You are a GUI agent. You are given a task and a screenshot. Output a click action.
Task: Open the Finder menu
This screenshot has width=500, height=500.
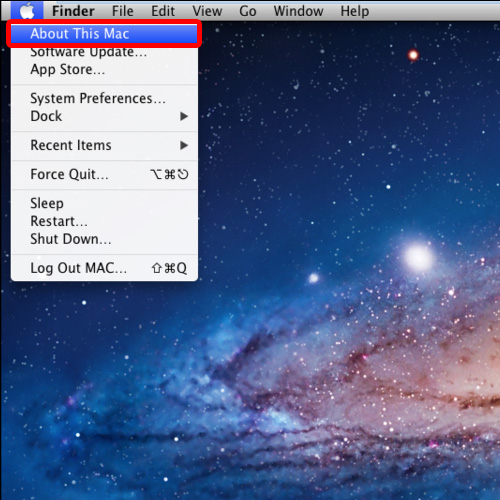73,11
